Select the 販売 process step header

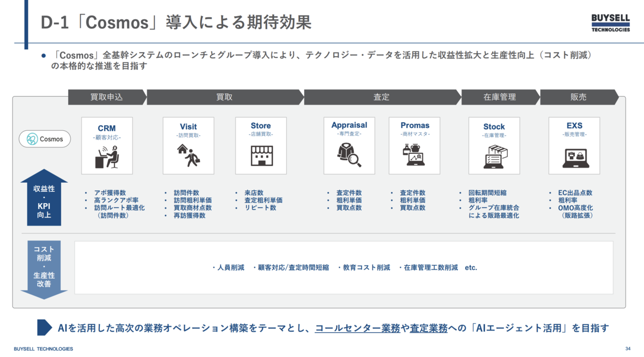(579, 97)
